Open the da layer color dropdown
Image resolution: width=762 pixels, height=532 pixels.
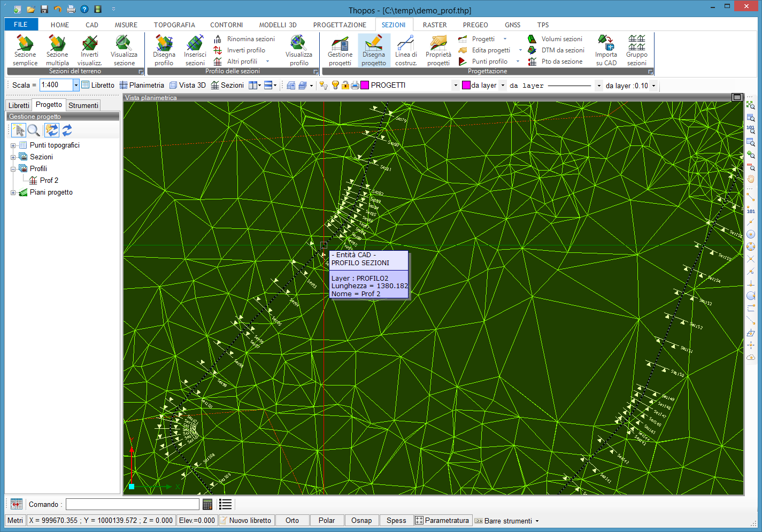pyautogui.click(x=503, y=86)
